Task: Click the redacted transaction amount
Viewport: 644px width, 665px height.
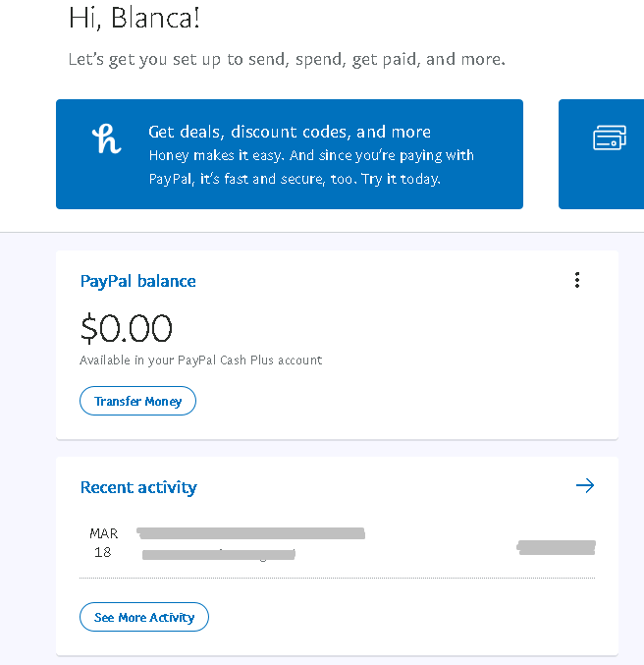Action: [x=557, y=547]
